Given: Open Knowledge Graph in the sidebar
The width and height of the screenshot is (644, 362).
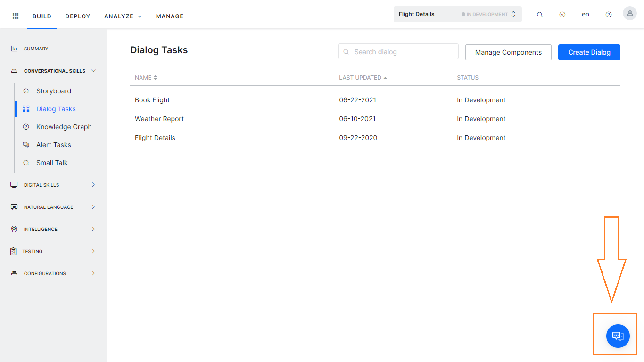Looking at the screenshot, I should (x=64, y=127).
